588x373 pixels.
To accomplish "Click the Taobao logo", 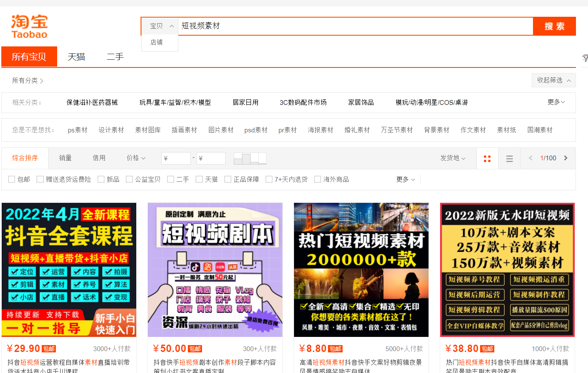I will coord(29,27).
